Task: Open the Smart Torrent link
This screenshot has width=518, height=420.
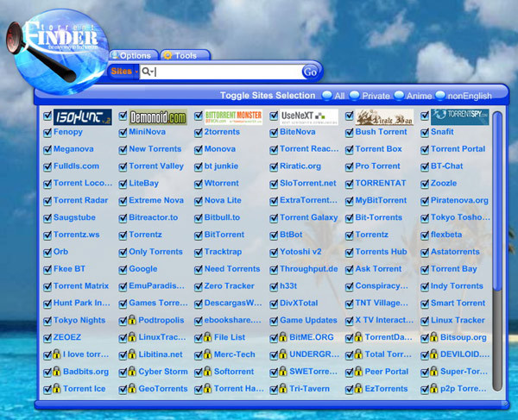Action: pyautogui.click(x=458, y=303)
